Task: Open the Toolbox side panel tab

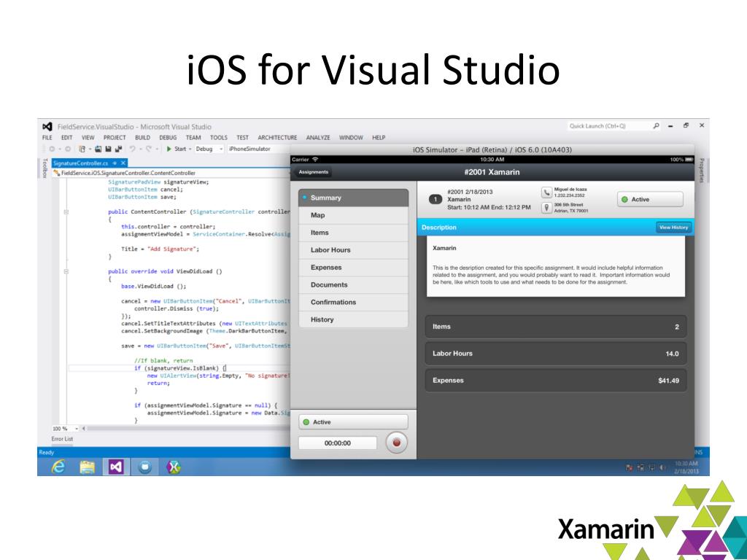Action: click(x=44, y=168)
